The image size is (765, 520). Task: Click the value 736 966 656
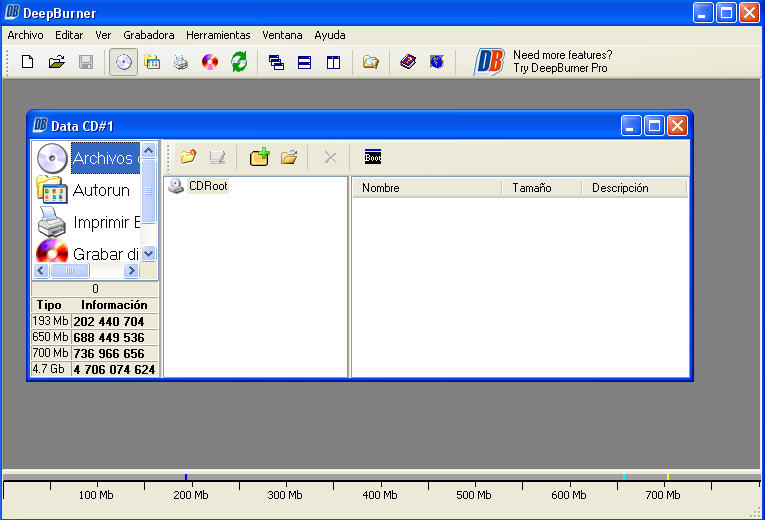click(109, 354)
